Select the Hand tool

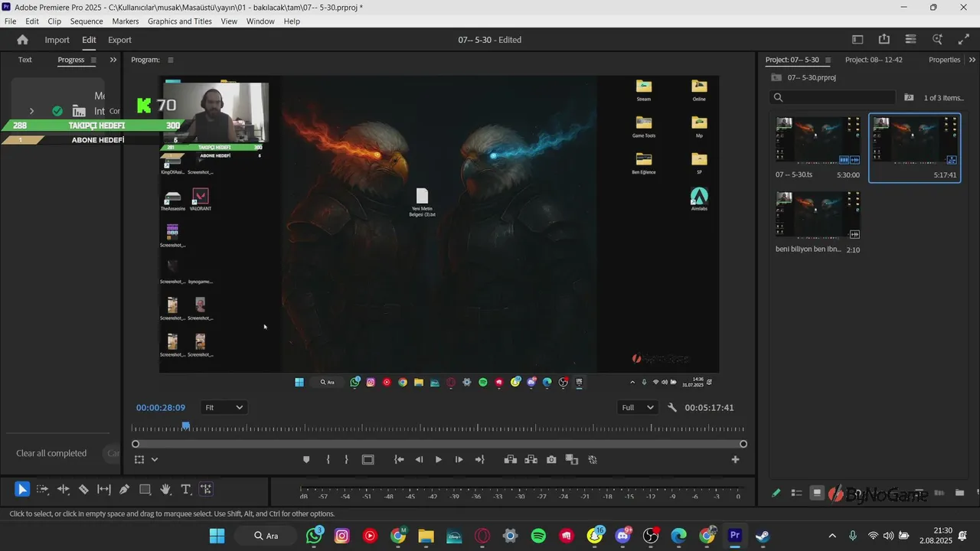click(165, 490)
